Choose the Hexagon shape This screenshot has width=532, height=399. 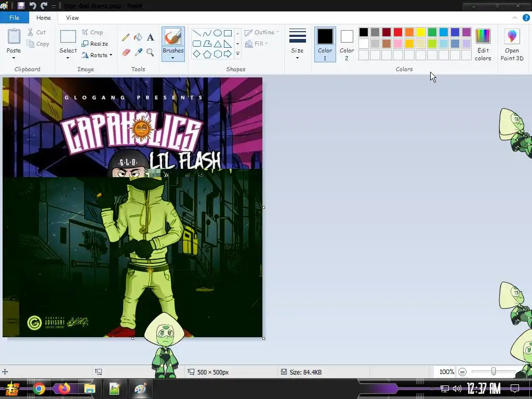(x=218, y=54)
